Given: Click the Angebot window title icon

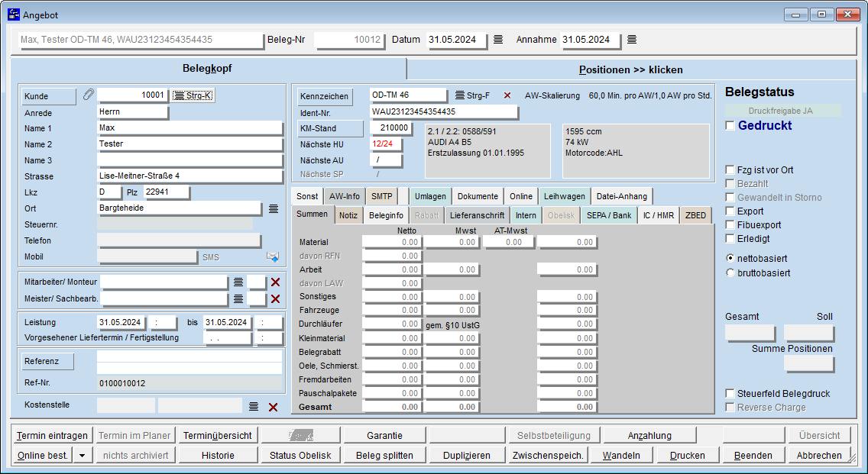Looking at the screenshot, I should [13, 15].
